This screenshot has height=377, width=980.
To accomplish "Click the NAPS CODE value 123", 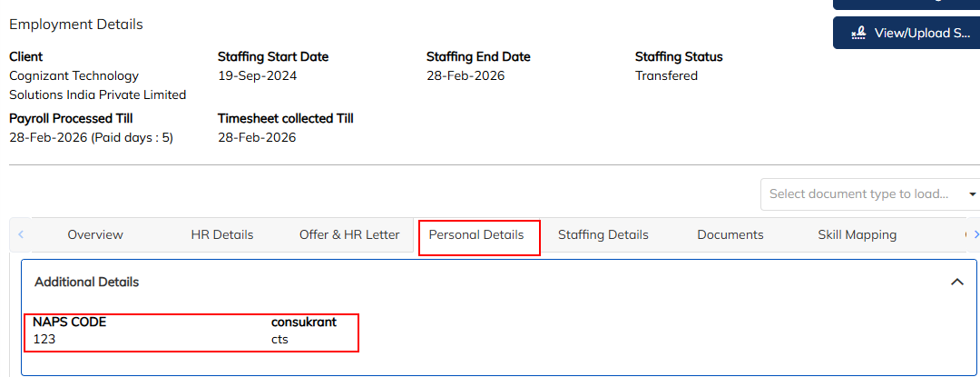I will [x=44, y=340].
